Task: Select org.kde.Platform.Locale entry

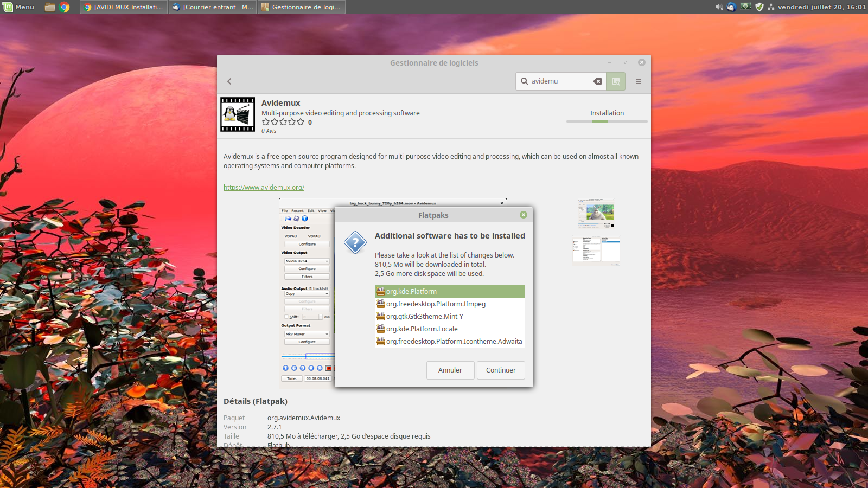Action: pyautogui.click(x=422, y=329)
